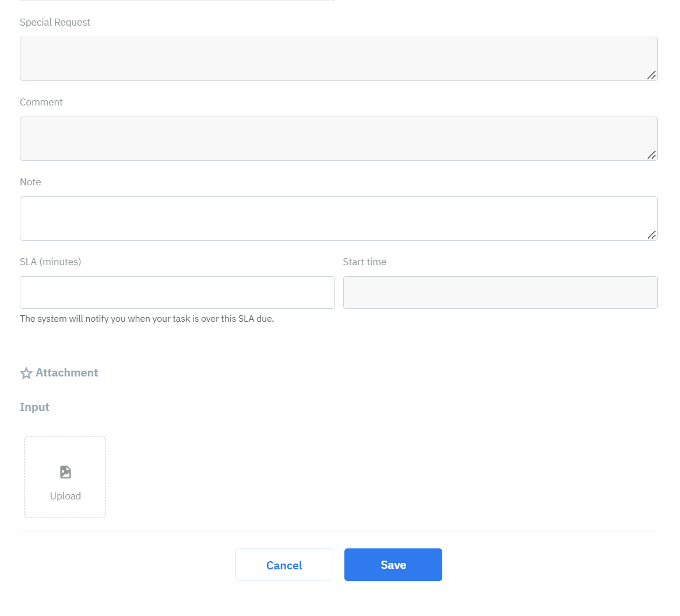Click the Comment box resize handle
The image size is (680, 616).
(x=651, y=155)
